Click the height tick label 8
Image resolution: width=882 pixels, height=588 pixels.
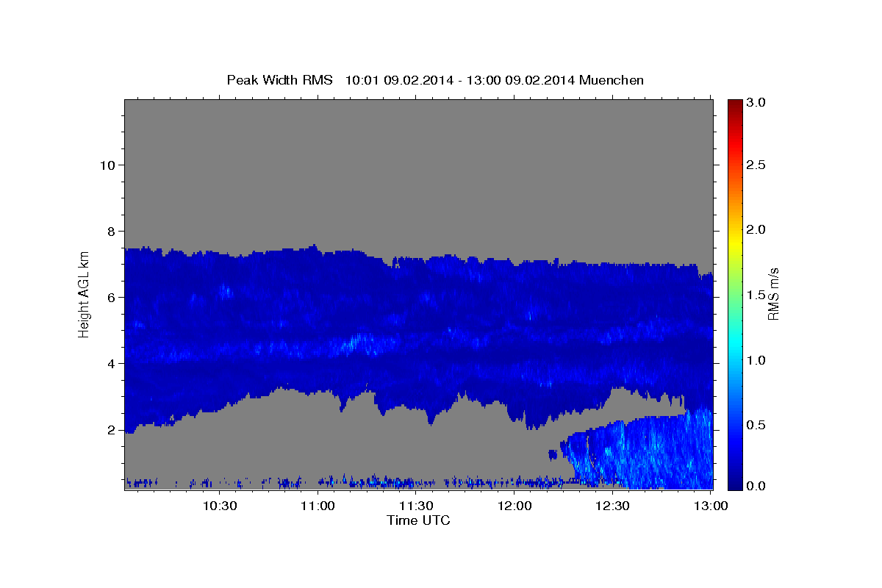point(111,231)
